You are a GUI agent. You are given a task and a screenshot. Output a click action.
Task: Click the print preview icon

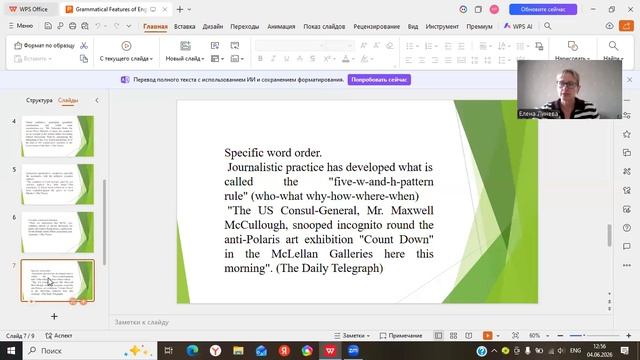84,26
